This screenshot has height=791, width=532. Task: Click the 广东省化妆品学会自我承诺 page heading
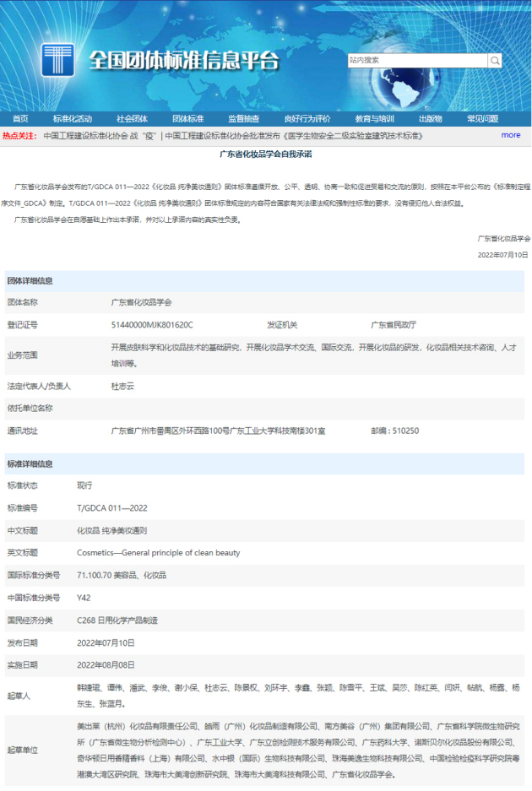(x=265, y=154)
